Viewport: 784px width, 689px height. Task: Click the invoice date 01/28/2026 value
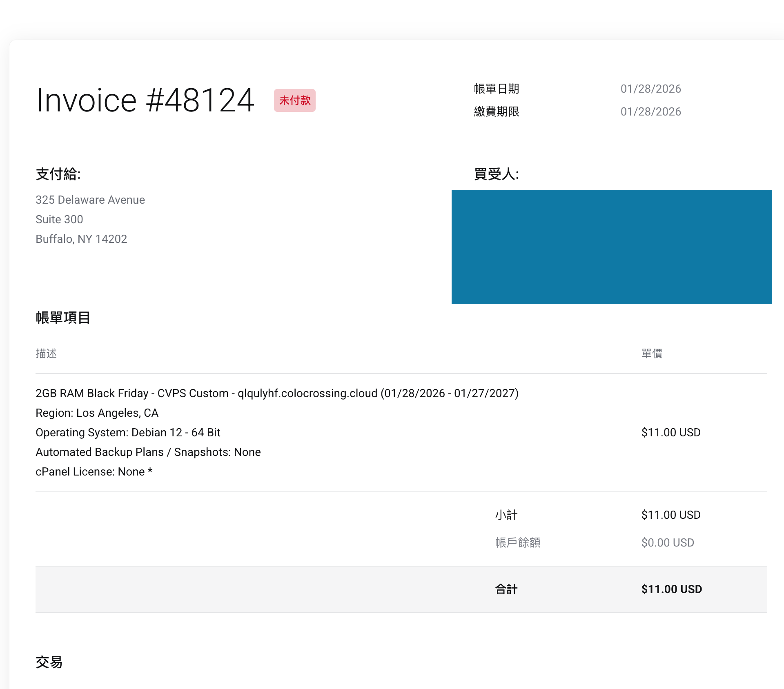650,89
